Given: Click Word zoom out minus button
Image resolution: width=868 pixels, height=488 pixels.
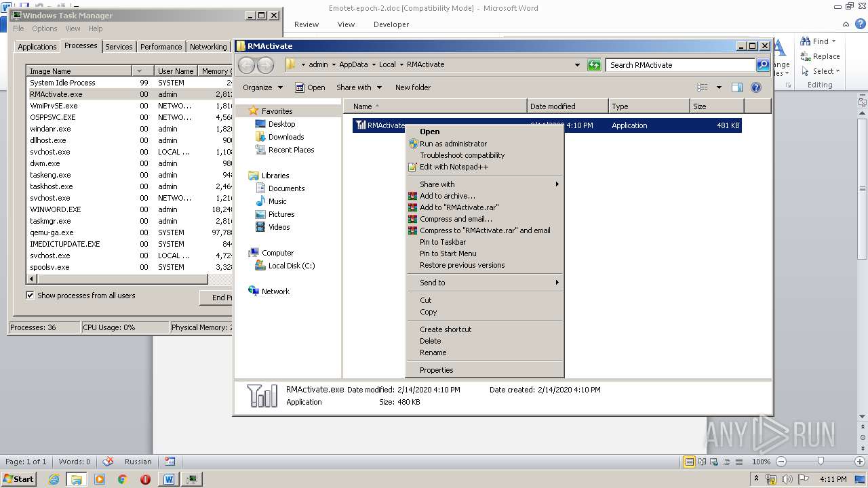Looking at the screenshot, I should [781, 462].
